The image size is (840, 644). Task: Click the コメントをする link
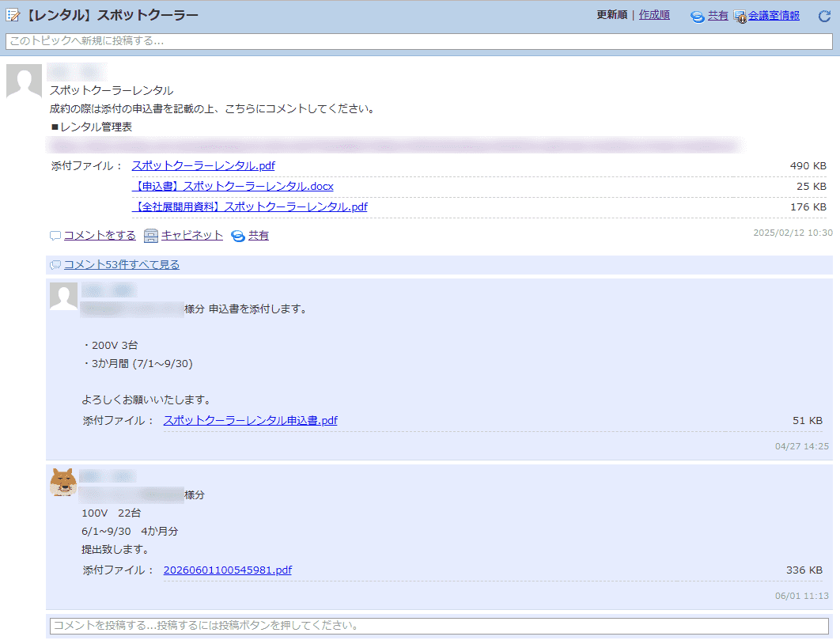pyautogui.click(x=100, y=235)
